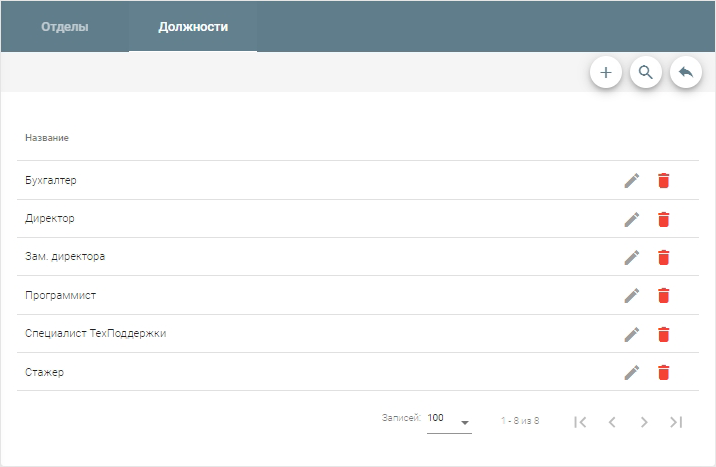
Task: Expand the records per page dropdown
Action: 449,420
